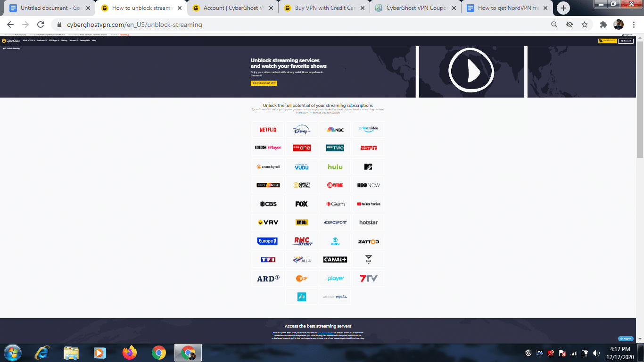Click the CyberGhost logo in the navbar
This screenshot has width=644, height=362.
coord(11,41)
